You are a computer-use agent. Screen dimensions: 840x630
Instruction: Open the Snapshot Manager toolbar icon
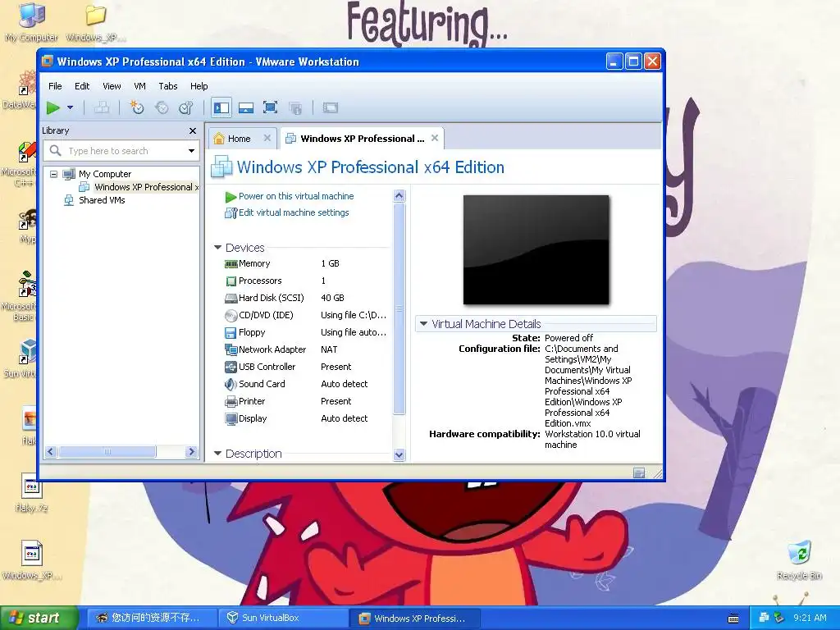click(186, 107)
